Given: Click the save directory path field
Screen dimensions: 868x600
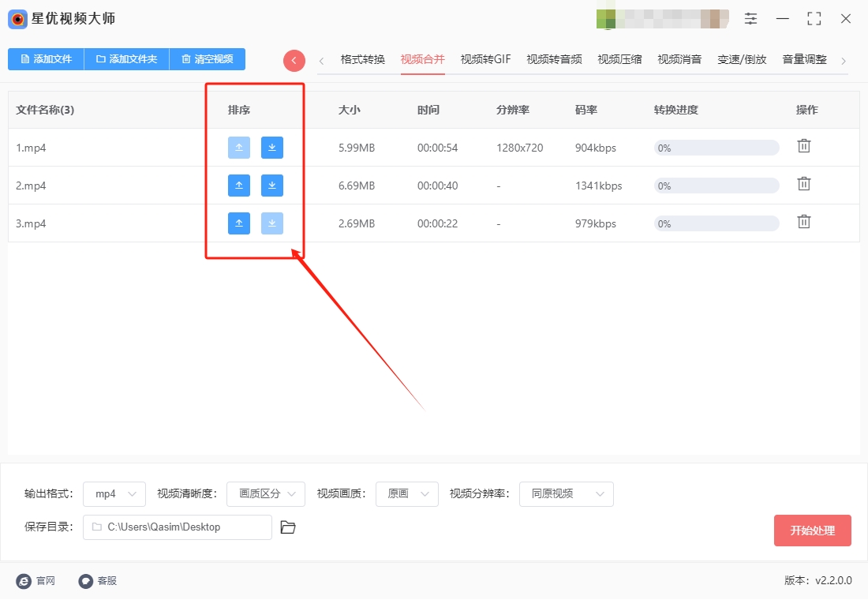Looking at the screenshot, I should pos(177,527).
